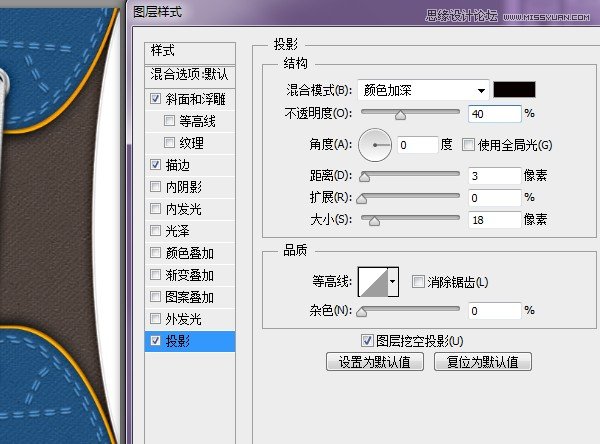Click the contour curve thumbnail
600x444 pixels.
point(373,282)
